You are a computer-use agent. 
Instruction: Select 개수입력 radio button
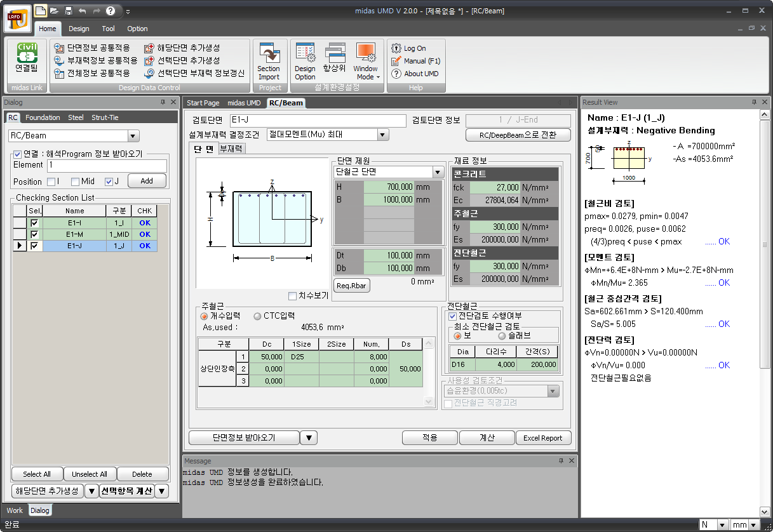pos(205,316)
